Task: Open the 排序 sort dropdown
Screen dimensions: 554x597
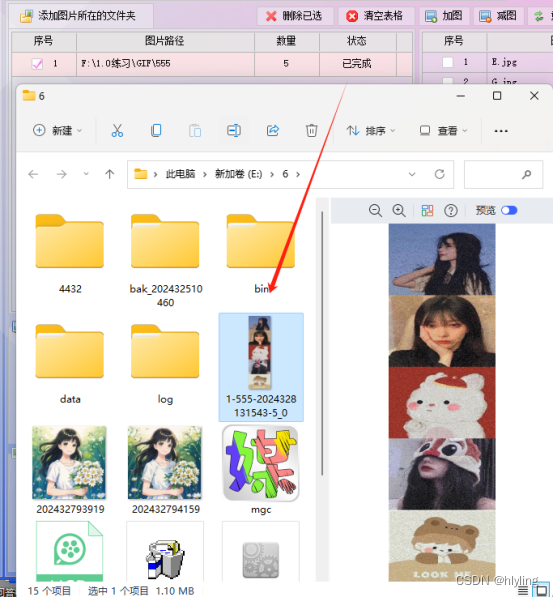Action: [370, 131]
